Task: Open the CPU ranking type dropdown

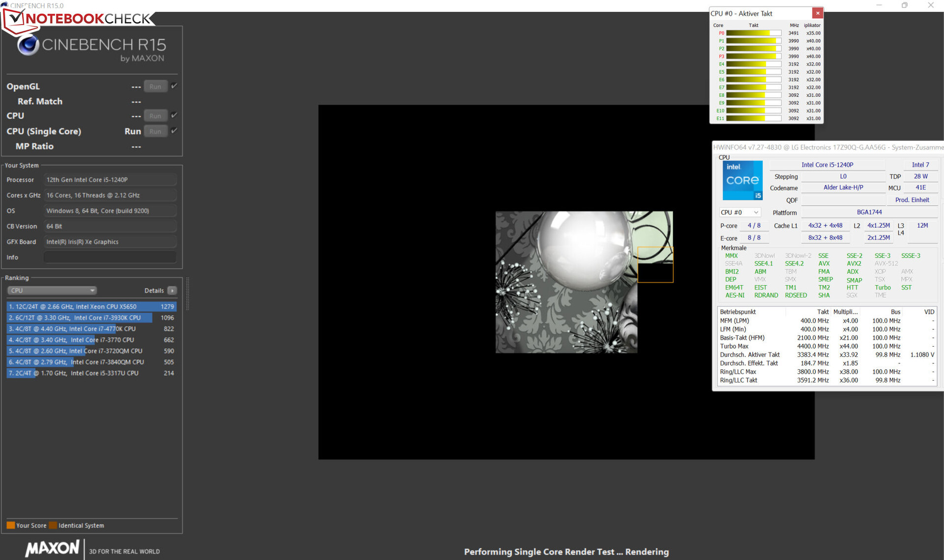Action: (x=52, y=291)
